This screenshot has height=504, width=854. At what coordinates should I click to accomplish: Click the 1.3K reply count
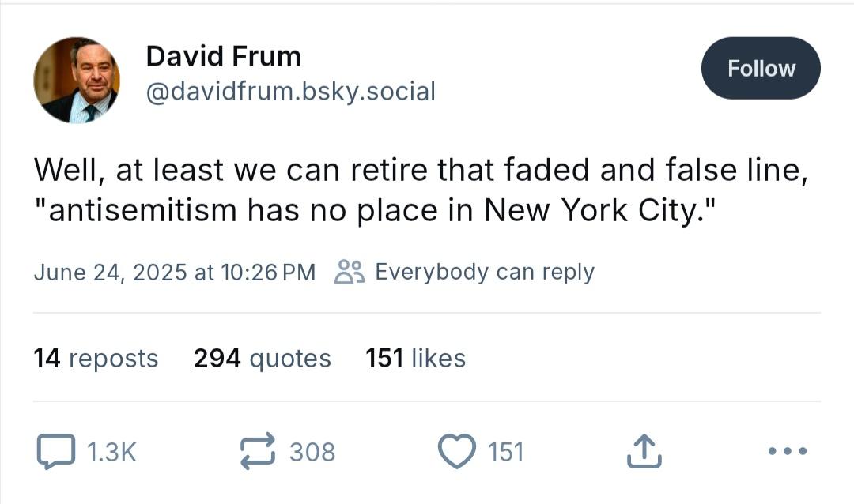coord(111,453)
